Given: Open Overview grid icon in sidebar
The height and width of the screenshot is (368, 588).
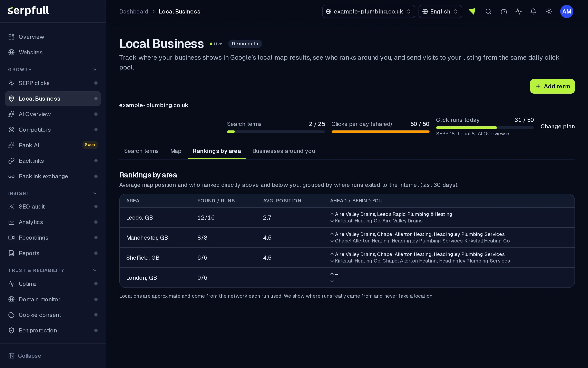Looking at the screenshot, I should point(11,37).
